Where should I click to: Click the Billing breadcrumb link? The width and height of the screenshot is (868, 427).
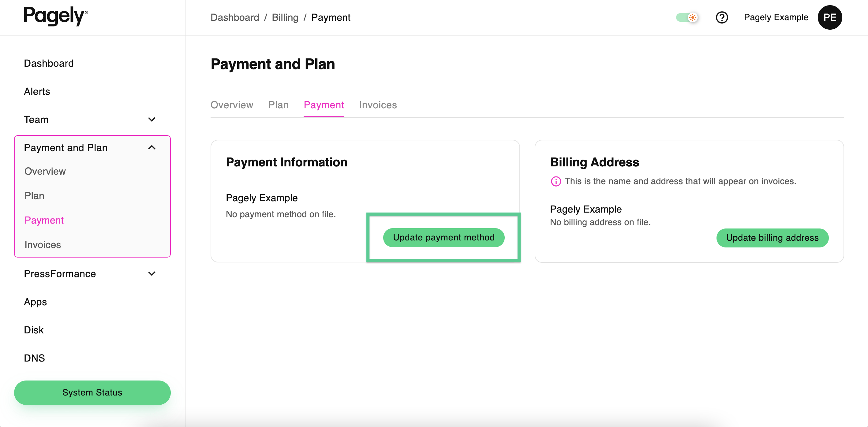click(285, 17)
